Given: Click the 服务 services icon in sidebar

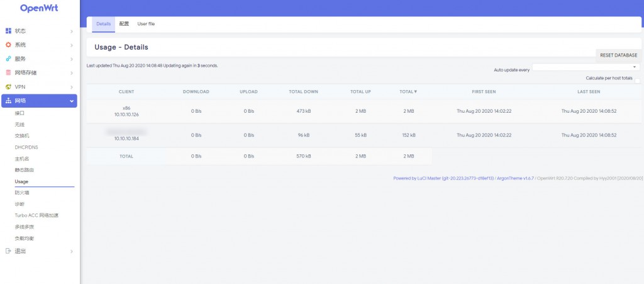Looking at the screenshot, I should 8,59.
